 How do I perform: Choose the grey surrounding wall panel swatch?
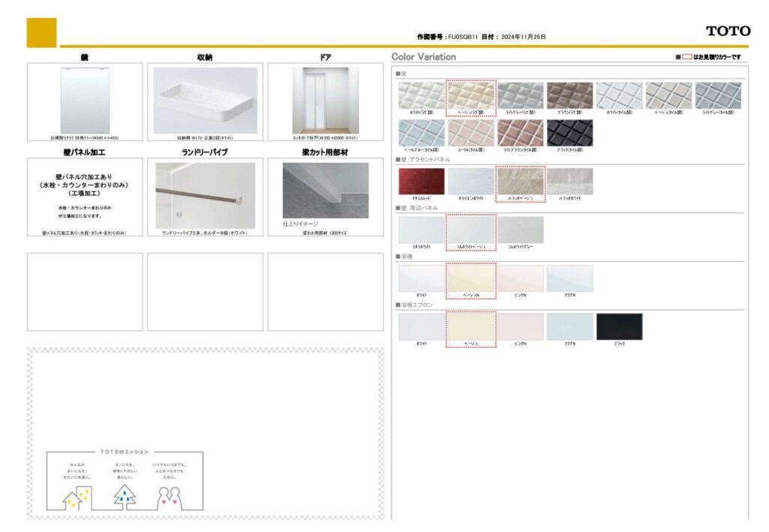coord(520,230)
